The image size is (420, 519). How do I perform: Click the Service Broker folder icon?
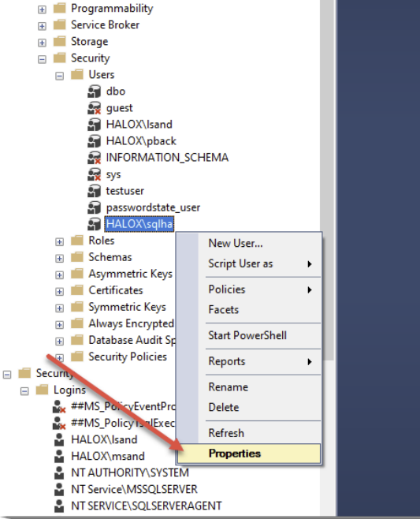click(x=60, y=24)
